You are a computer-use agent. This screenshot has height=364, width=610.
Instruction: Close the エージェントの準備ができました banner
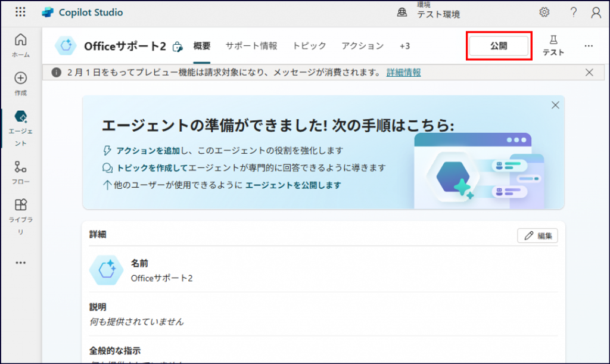[555, 105]
